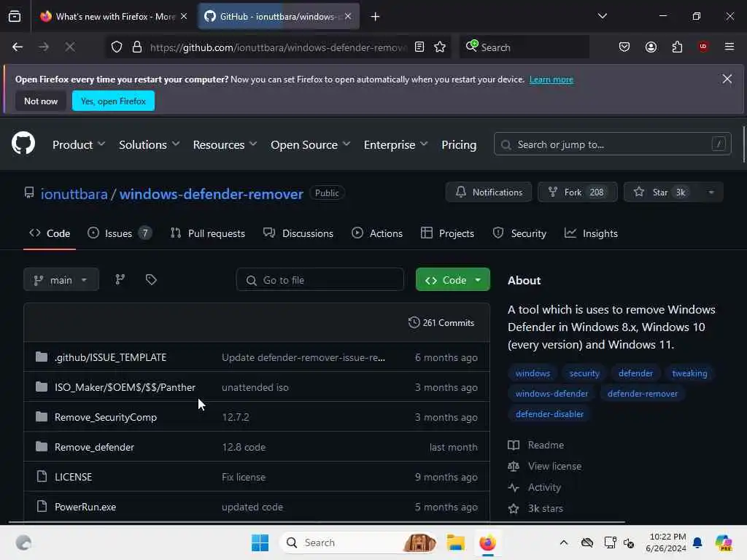Click GitHub Search or jump to field
The image size is (747, 560).
pos(612,144)
